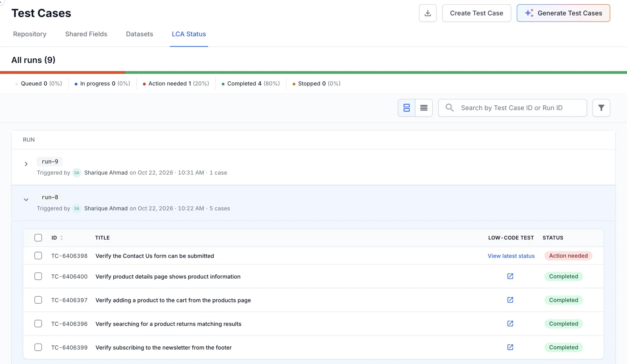Expand the run-9 row chevron

[26, 164]
